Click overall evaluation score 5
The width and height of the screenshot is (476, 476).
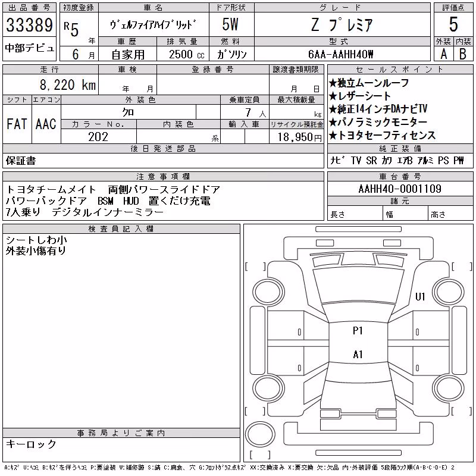(x=453, y=24)
